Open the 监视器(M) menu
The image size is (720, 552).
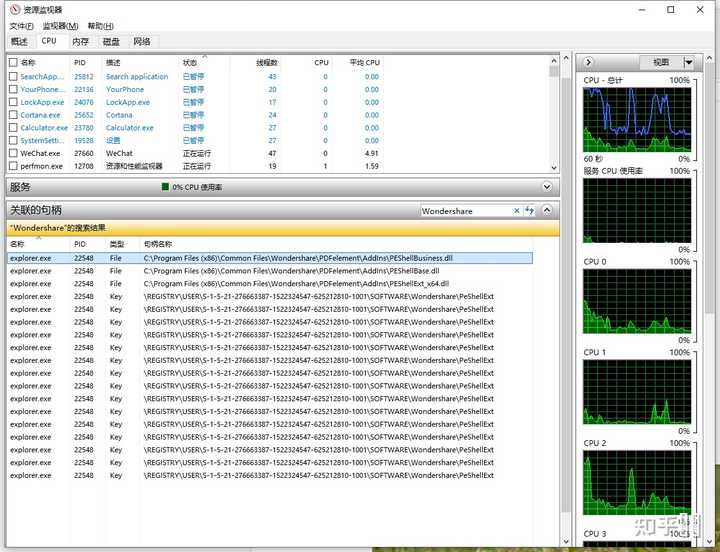(x=60, y=26)
